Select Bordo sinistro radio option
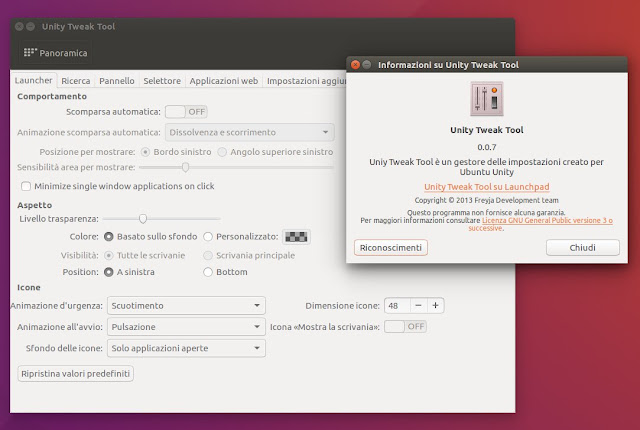The width and height of the screenshot is (640, 430). tap(145, 152)
